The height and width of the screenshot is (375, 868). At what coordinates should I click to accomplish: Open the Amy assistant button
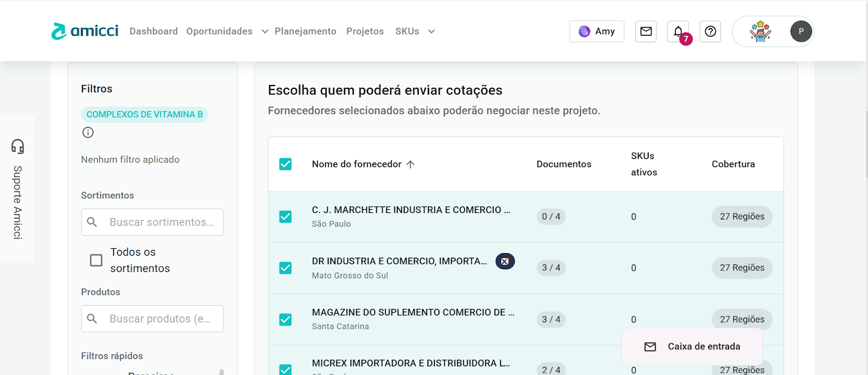tap(597, 31)
